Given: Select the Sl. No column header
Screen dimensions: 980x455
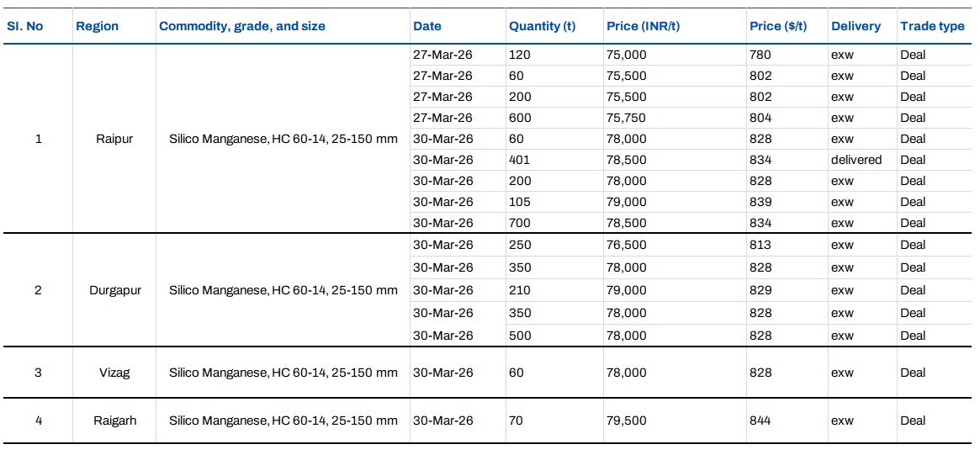Looking at the screenshot, I should pyautogui.click(x=25, y=26).
